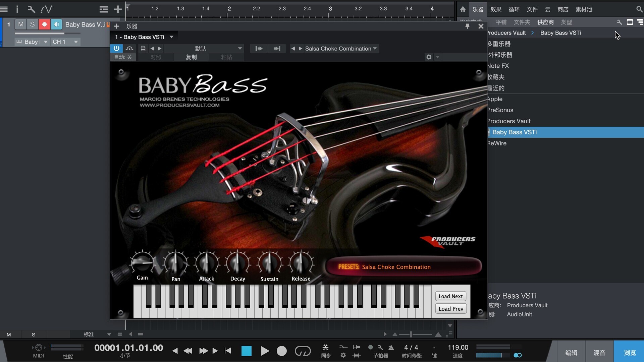Click the metronome icon in transport bar
This screenshot has width=644, height=362.
point(391,348)
